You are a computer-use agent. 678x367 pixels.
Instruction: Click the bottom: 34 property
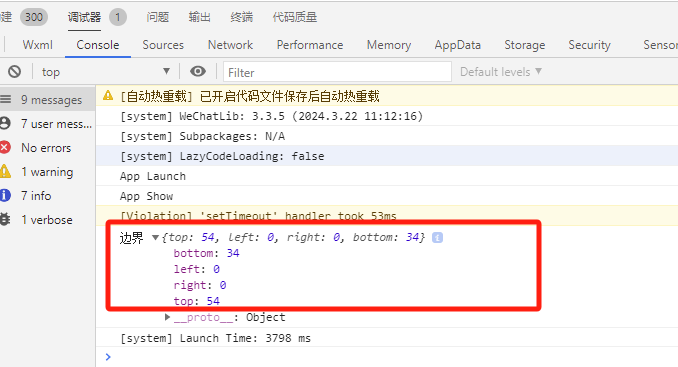(206, 253)
